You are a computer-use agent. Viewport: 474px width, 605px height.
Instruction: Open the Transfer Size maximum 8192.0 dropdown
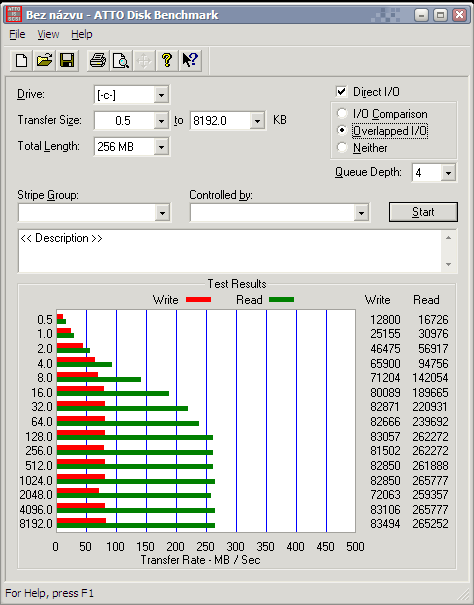click(257, 121)
